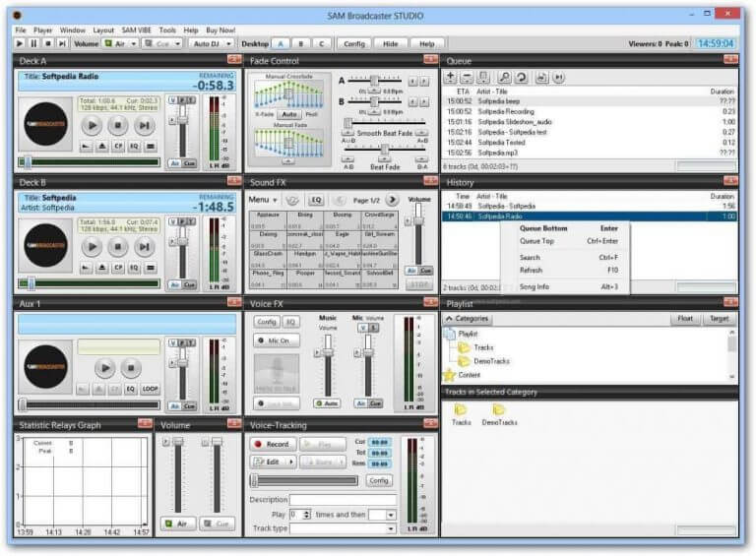Screen dimensions: 756x556
Task: Toggle Air output on Deck A
Action: click(x=174, y=163)
